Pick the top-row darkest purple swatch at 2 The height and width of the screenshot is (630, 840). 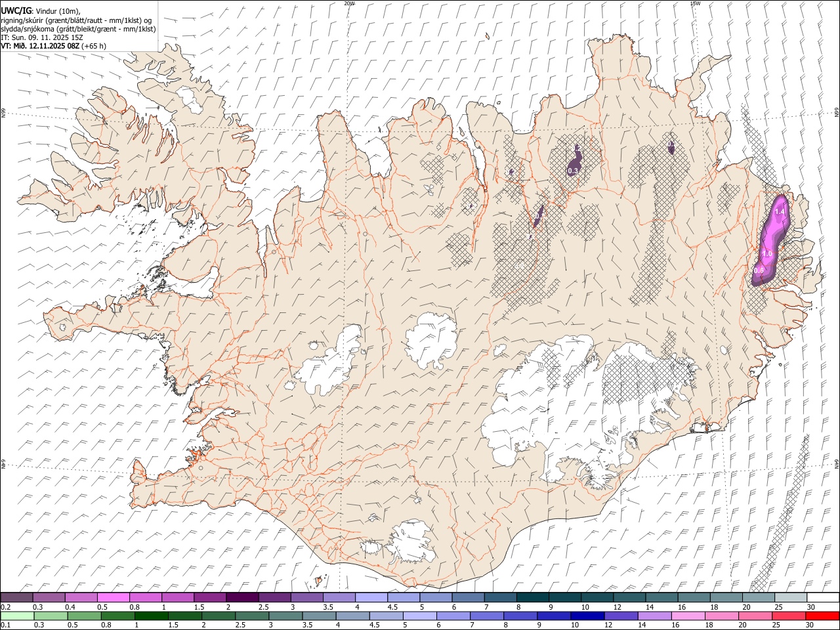coord(241,597)
